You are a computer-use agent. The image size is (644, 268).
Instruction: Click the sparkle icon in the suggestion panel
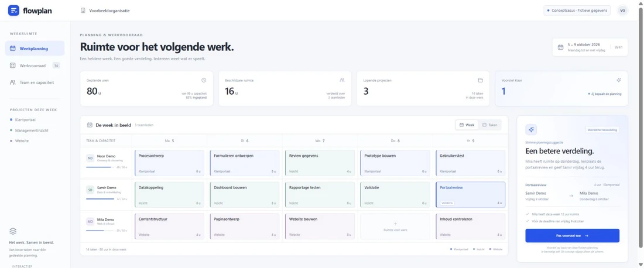(531, 130)
